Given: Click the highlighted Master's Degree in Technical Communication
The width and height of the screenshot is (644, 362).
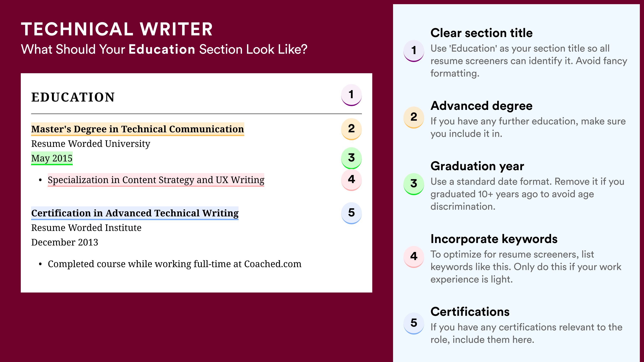Looking at the screenshot, I should point(138,129).
